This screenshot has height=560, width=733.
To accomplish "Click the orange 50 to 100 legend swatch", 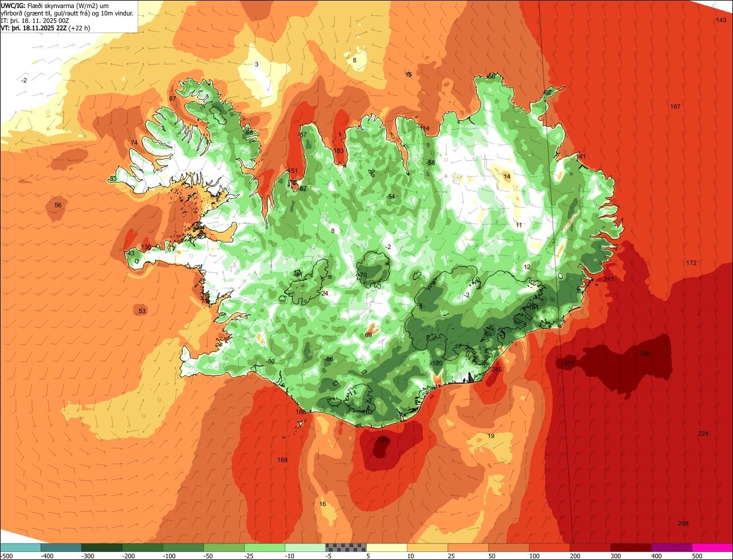I will point(508,547).
